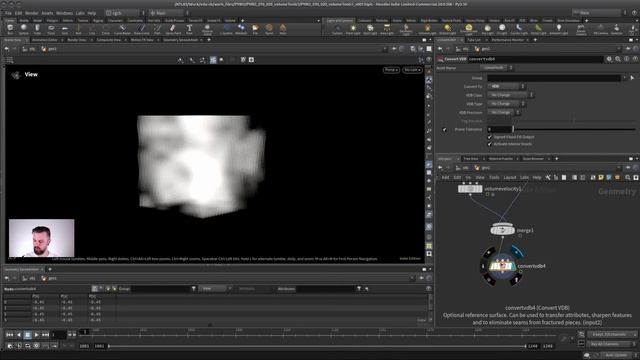Jump to the first frame
This screenshot has width=640, height=360.
point(9,335)
